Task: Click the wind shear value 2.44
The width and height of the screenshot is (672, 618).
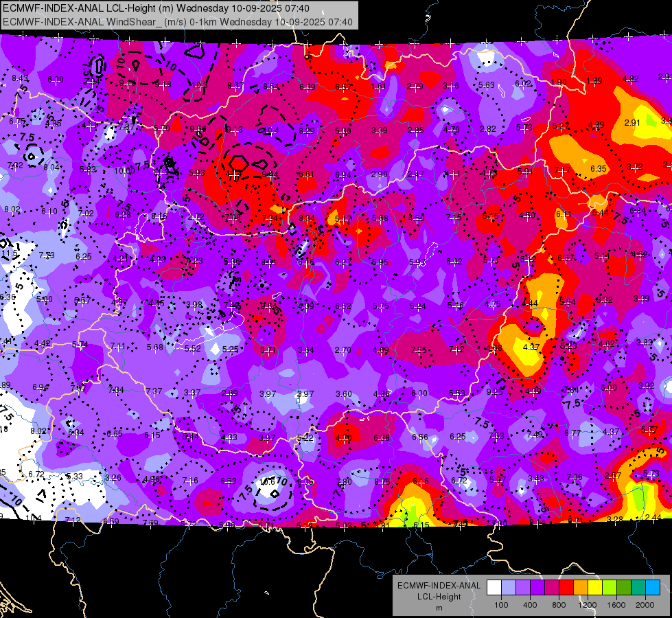Action: (653, 518)
